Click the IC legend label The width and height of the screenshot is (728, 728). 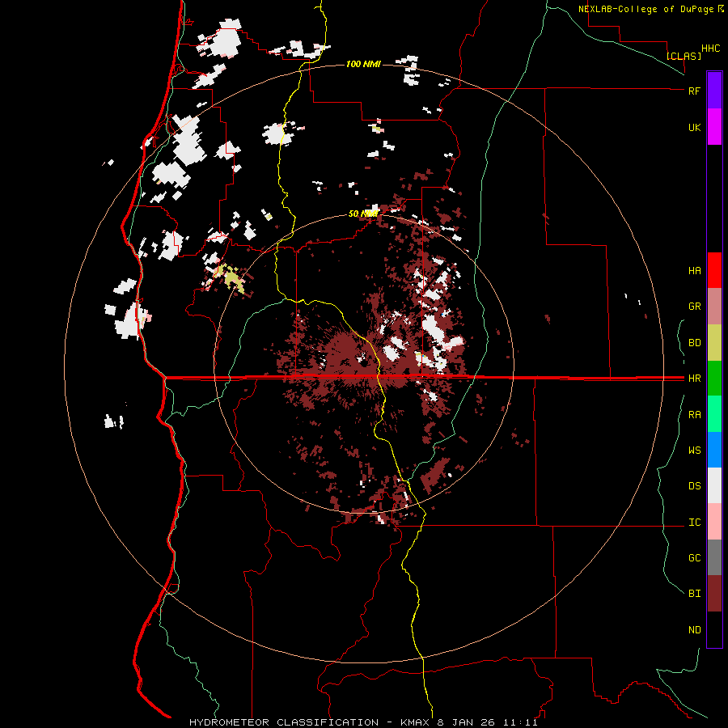694,523
